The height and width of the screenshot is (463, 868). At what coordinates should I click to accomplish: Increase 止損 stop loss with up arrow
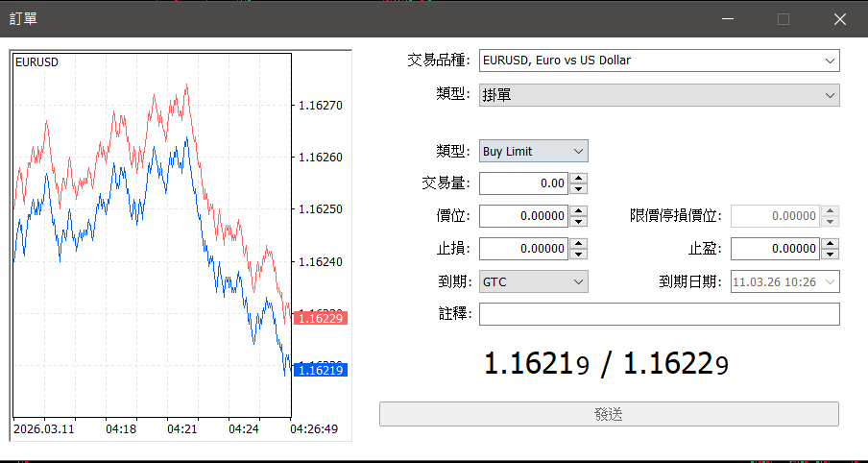pos(578,243)
